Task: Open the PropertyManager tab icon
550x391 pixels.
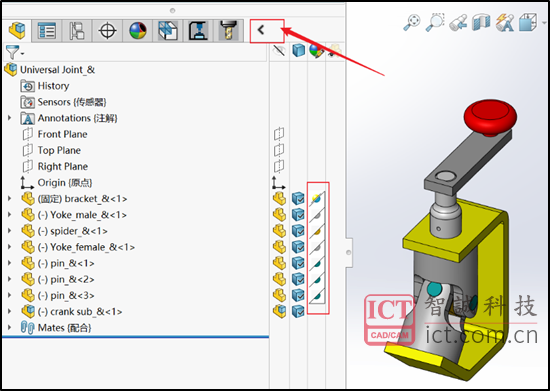Action: pyautogui.click(x=47, y=31)
